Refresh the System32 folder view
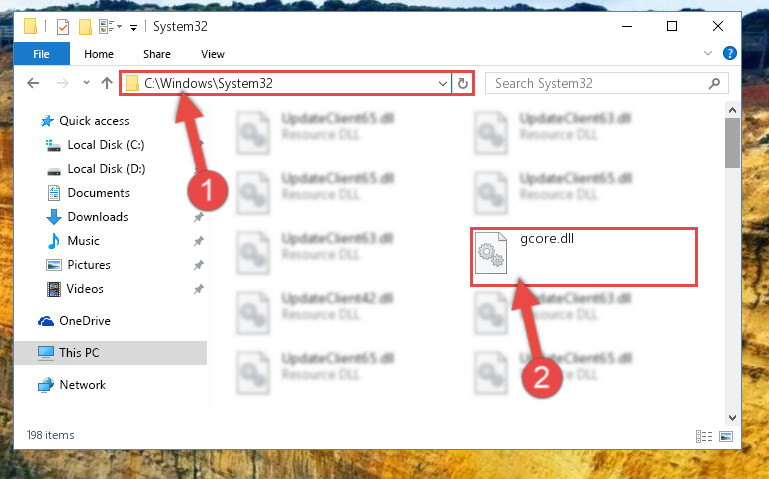The height and width of the screenshot is (479, 769). (x=462, y=83)
